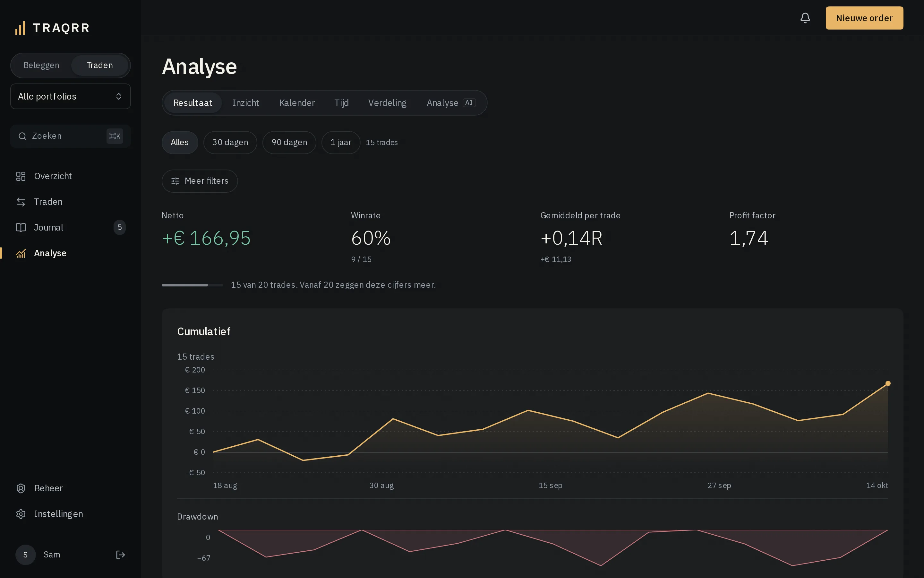Click the Sam avatar circle

[26, 555]
